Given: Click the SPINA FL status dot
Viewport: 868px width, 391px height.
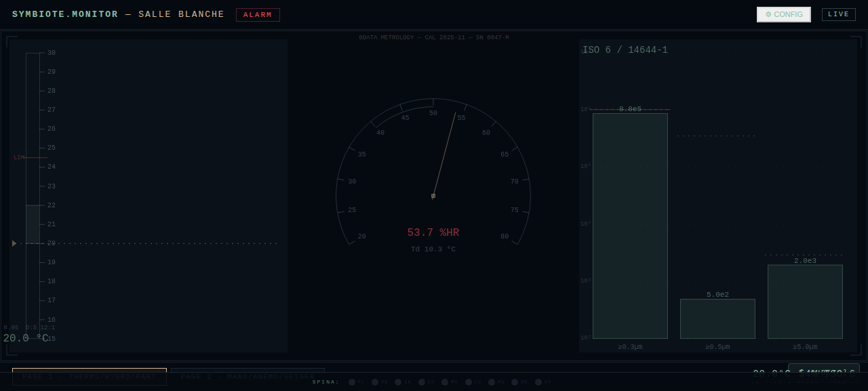Looking at the screenshot, I should click(x=352, y=382).
